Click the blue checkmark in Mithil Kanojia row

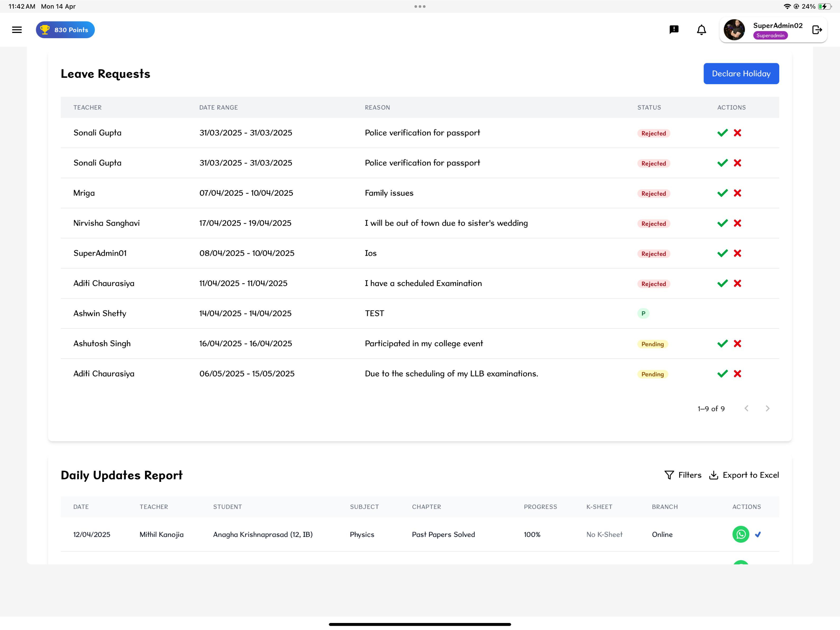(758, 534)
